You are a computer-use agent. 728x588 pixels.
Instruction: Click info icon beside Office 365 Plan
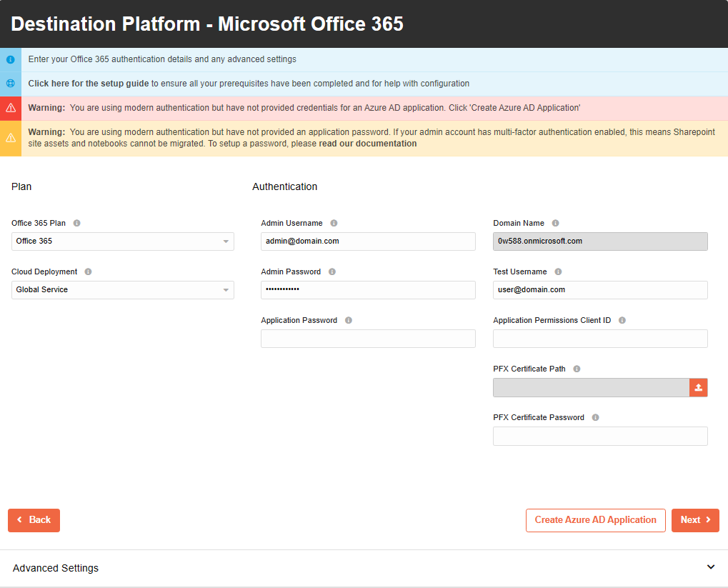77,223
